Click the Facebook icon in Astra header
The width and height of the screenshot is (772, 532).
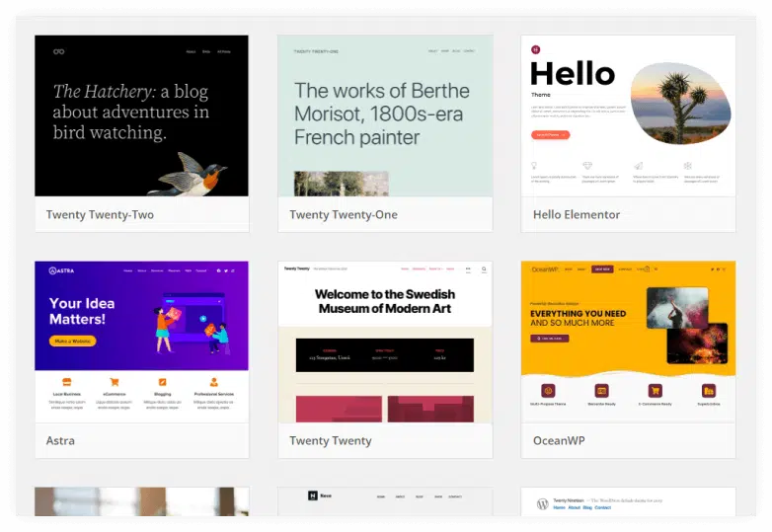pyautogui.click(x=219, y=270)
